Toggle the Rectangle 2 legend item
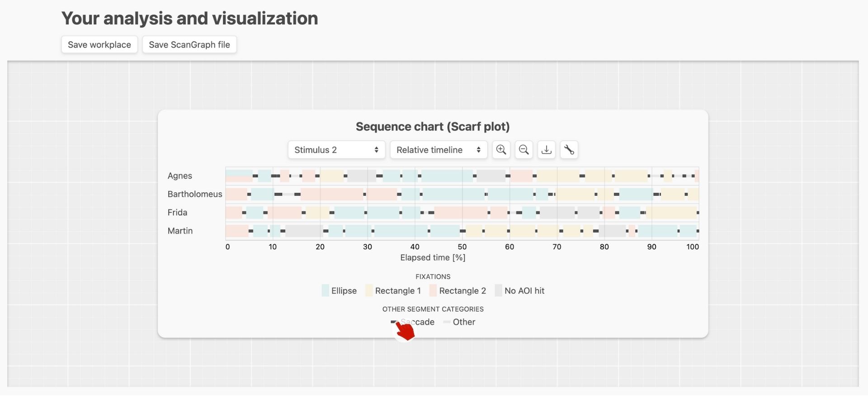868x398 pixels. coord(458,291)
